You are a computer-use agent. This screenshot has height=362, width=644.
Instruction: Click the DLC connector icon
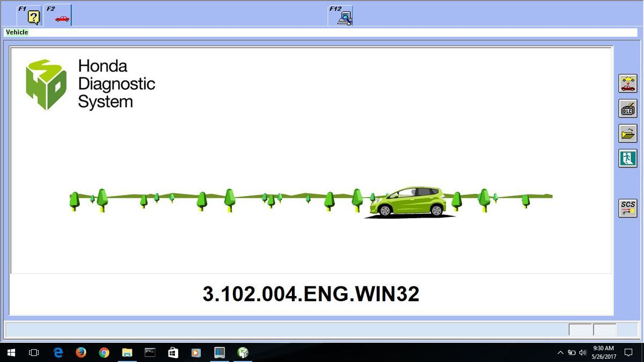[x=628, y=108]
